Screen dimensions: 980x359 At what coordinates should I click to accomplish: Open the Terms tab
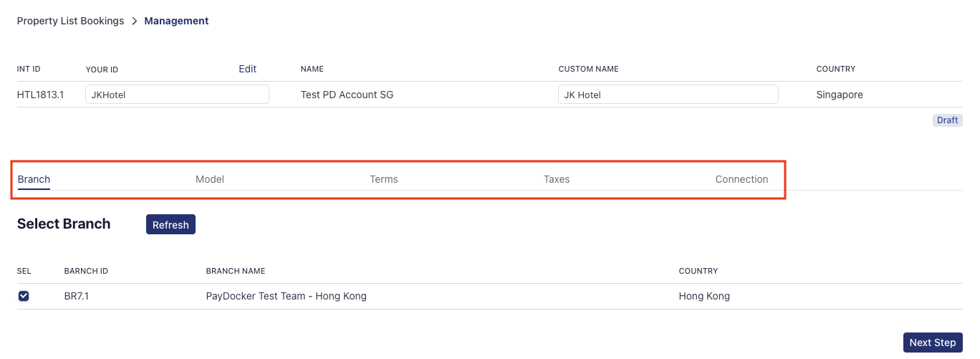point(384,179)
